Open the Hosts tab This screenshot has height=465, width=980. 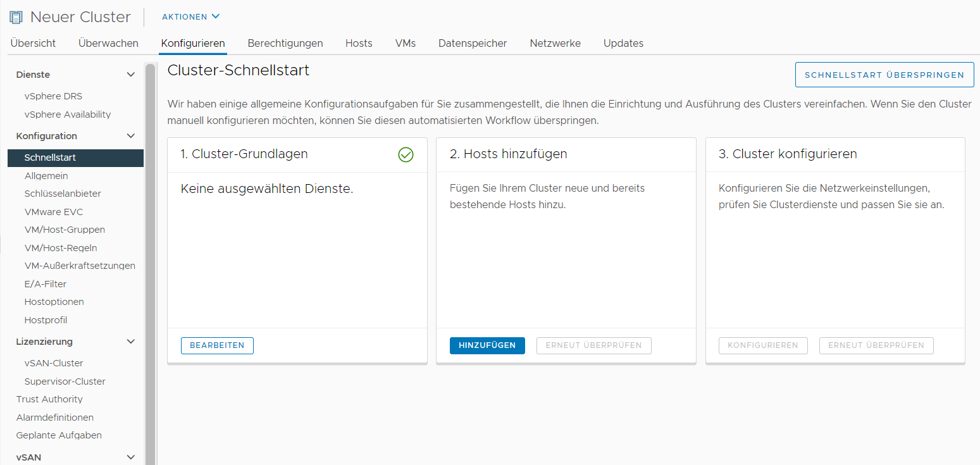359,43
